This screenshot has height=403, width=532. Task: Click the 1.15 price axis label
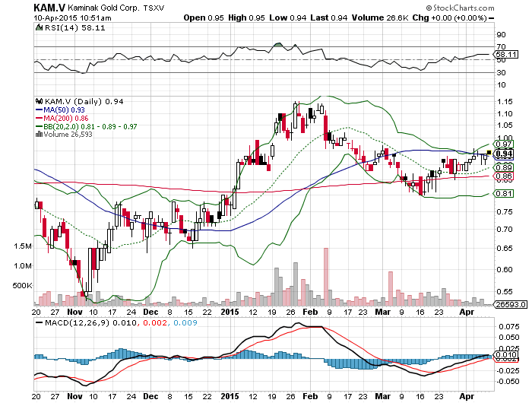(x=505, y=102)
